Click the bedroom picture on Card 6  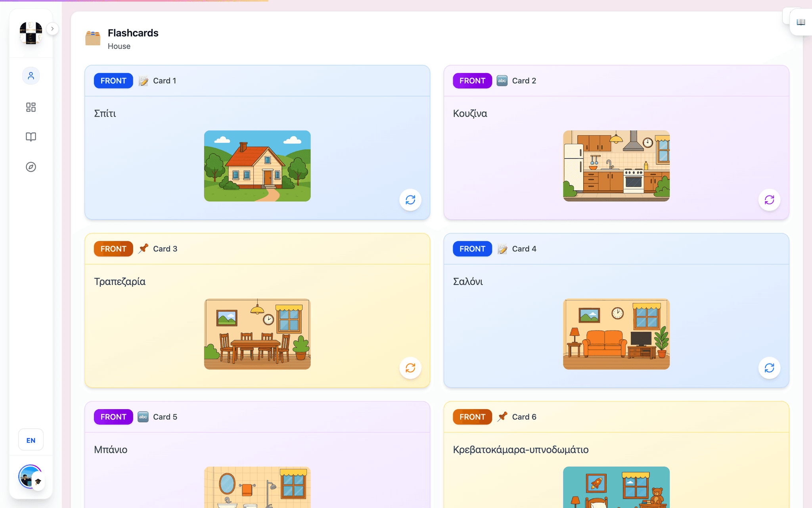616,487
